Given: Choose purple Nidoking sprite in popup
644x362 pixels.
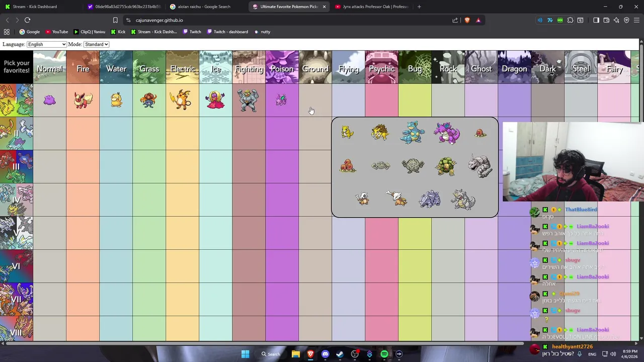Looking at the screenshot, I should (x=447, y=133).
